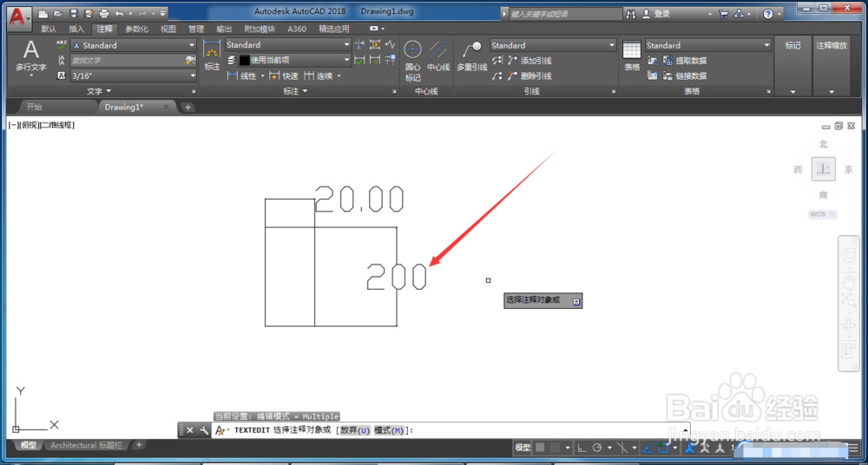Toggle grid display in status bar
868x465 pixels.
540,448
